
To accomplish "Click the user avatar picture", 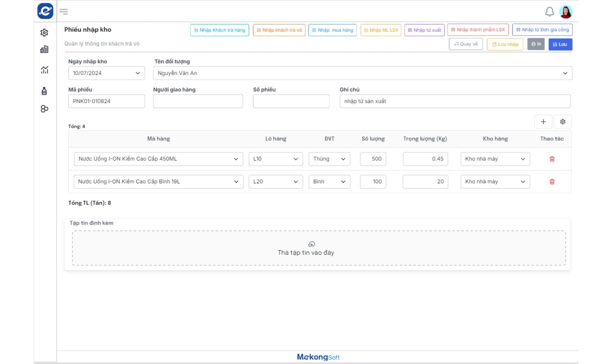I will (x=566, y=12).
